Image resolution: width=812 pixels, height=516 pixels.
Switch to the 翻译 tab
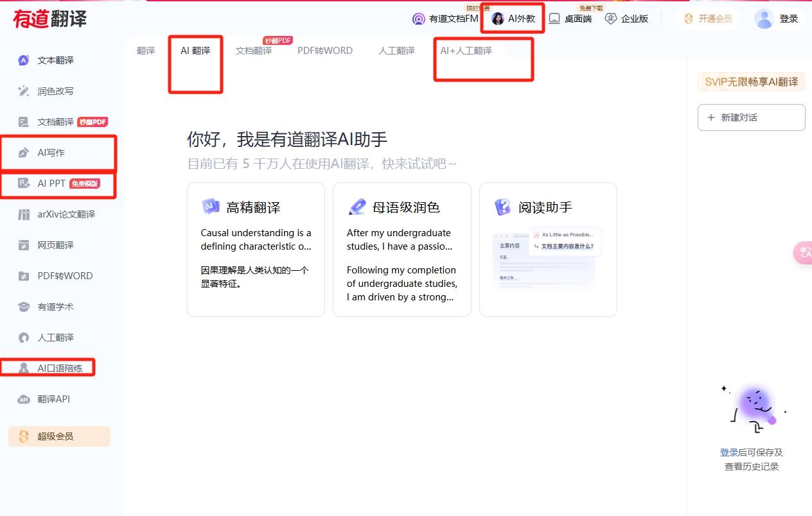click(146, 51)
